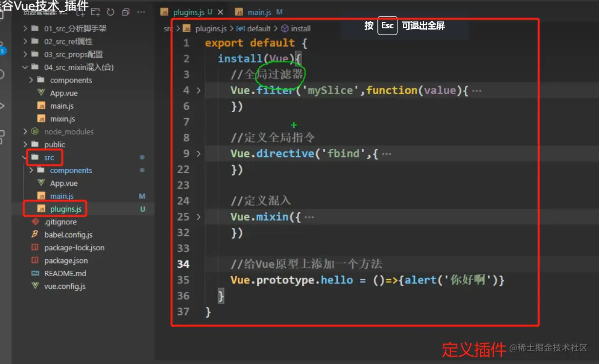Screen dimensions: 599x364
Task: Open package.json file
Action: coord(66,261)
